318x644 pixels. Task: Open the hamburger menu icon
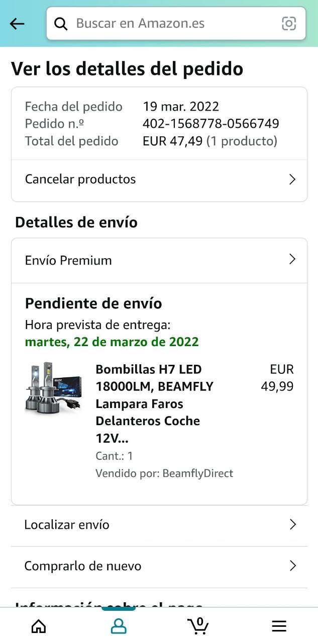(279, 626)
